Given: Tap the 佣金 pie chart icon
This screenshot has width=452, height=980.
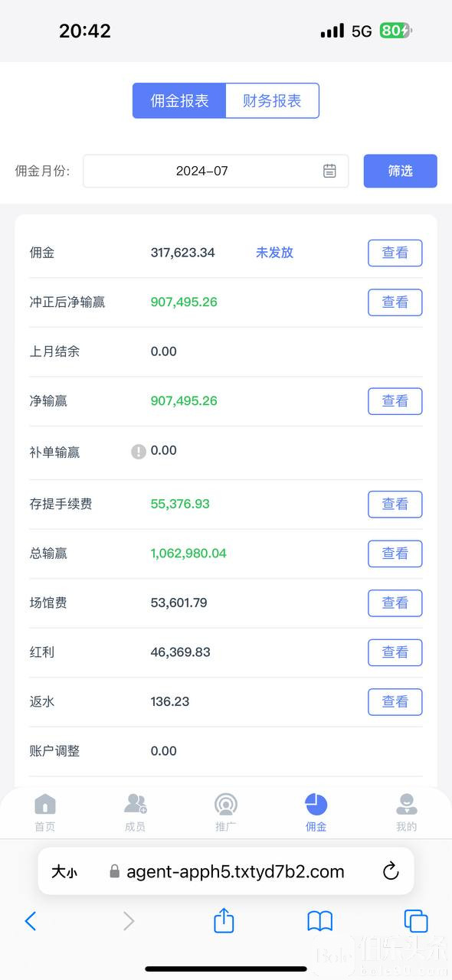Looking at the screenshot, I should [x=316, y=805].
